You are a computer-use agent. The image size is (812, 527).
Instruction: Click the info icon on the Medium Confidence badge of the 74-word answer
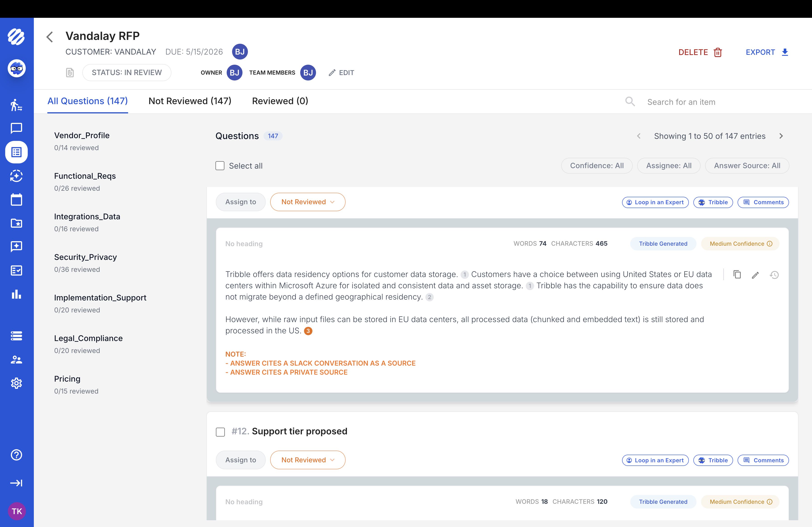[770, 244]
